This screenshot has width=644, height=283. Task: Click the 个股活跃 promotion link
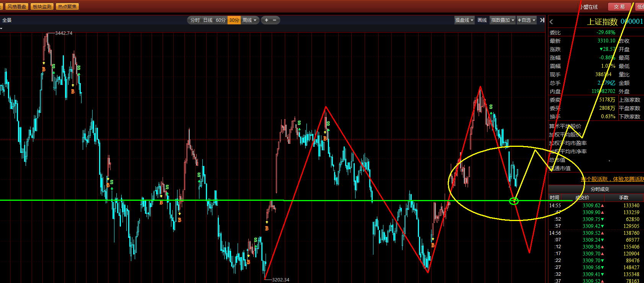pos(612,179)
